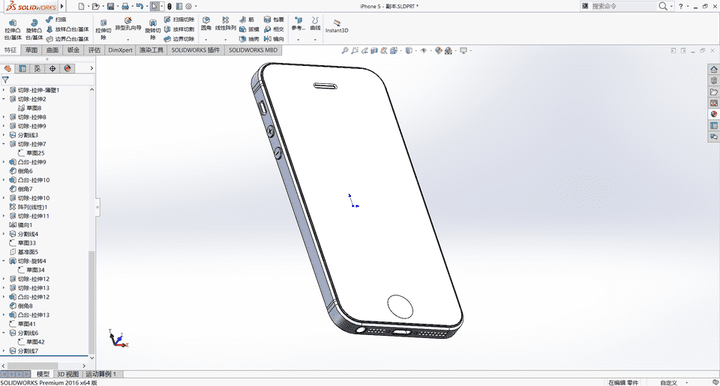Select the 阵列(线性)1 feature in the tree
This screenshot has width=720, height=386.
(x=28, y=207)
